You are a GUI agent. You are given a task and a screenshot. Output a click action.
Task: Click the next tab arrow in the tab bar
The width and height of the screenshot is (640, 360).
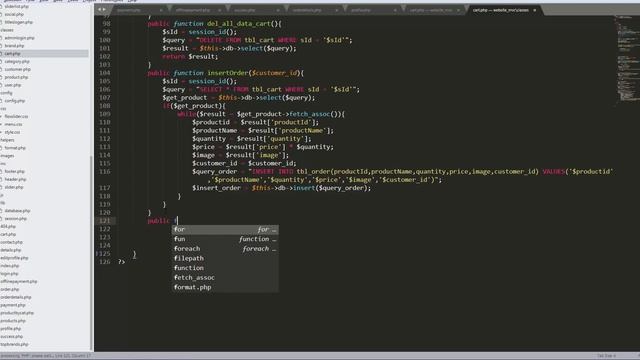104,9
